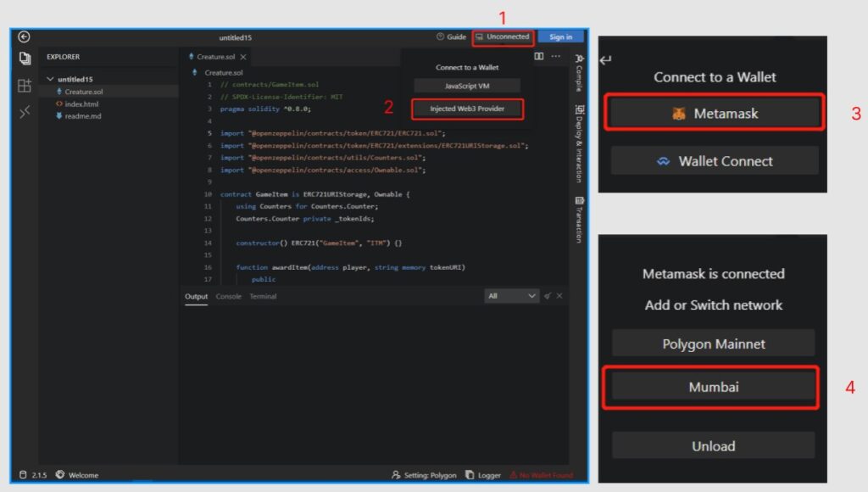This screenshot has height=492, width=868.
Task: Open the Welcome item in status bar
Action: pyautogui.click(x=77, y=475)
